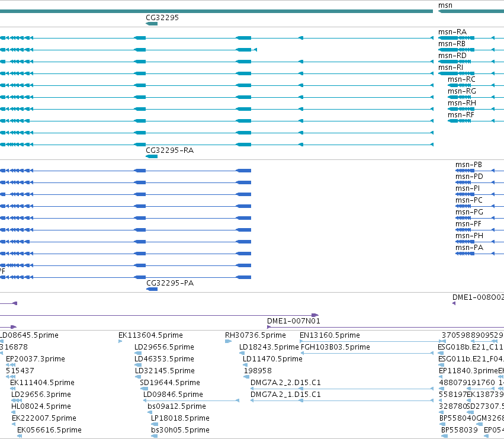504x439 pixels.
Task: Select the CG32295-RA transcript glyph
Action: point(152,156)
